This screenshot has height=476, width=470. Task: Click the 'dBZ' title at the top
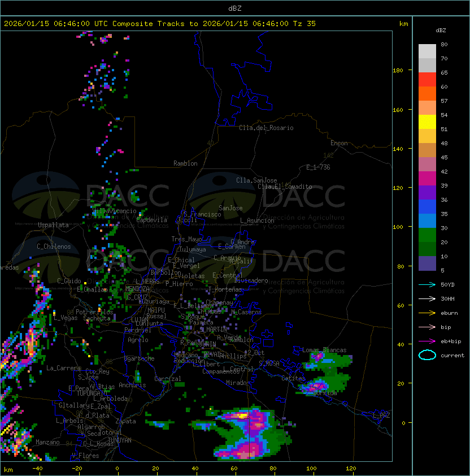point(235,8)
